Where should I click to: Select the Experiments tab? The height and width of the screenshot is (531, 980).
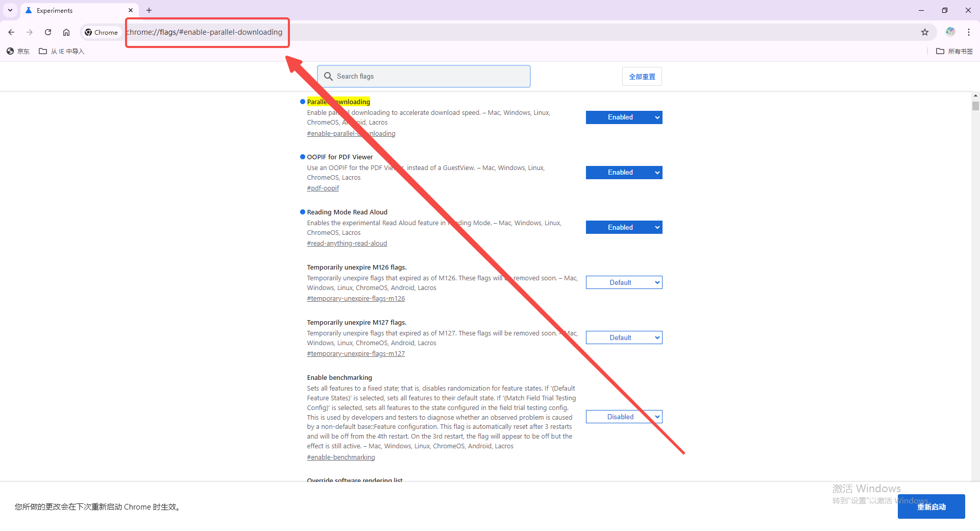pyautogui.click(x=79, y=10)
